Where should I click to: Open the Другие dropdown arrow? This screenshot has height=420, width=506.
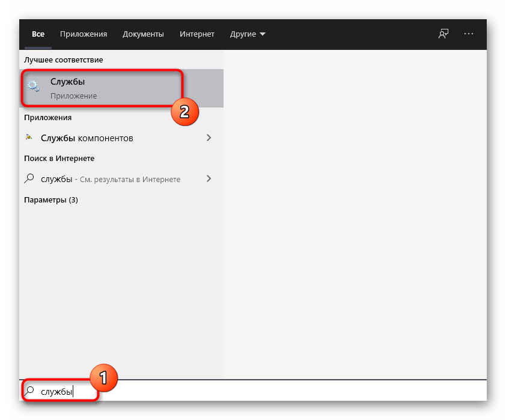click(263, 34)
